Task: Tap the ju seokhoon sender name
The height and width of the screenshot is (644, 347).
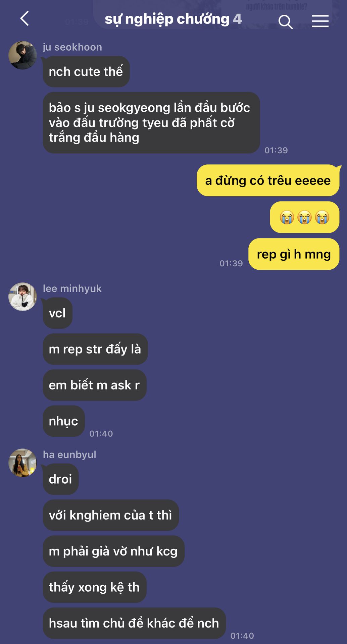Action: (x=72, y=47)
